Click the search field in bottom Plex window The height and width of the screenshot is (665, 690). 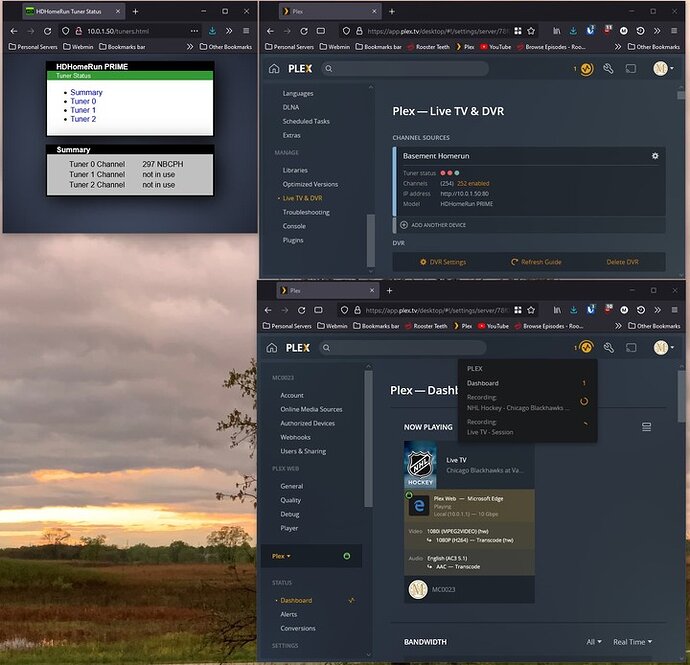[403, 348]
